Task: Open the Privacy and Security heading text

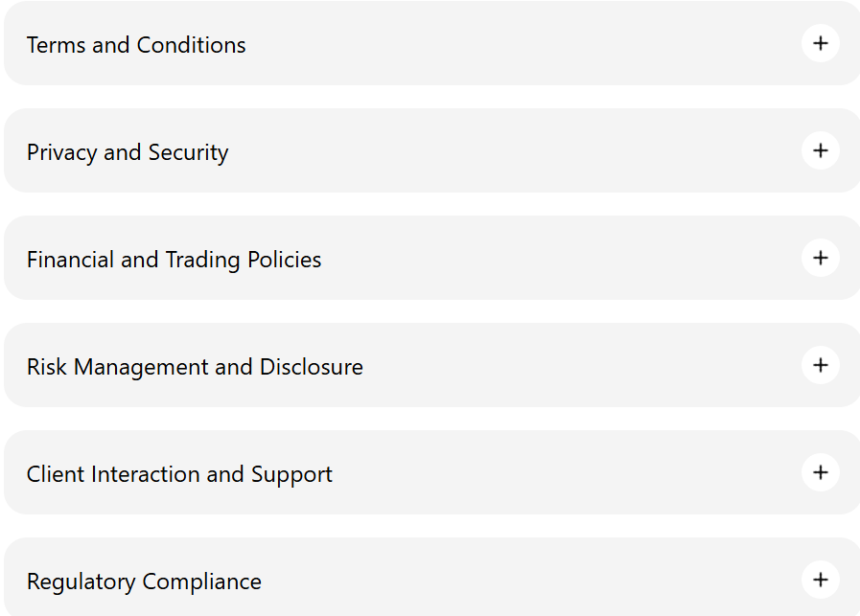Action: (128, 152)
